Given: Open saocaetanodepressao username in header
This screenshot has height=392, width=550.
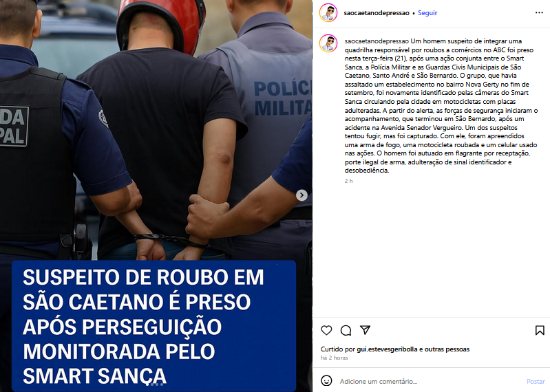Looking at the screenshot, I should 377,13.
